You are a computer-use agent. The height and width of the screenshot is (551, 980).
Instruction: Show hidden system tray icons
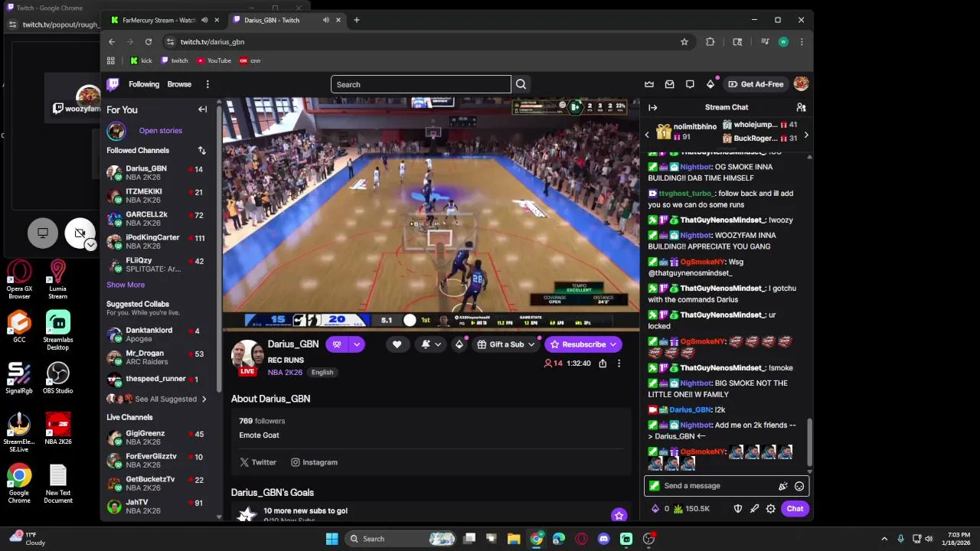pyautogui.click(x=884, y=539)
